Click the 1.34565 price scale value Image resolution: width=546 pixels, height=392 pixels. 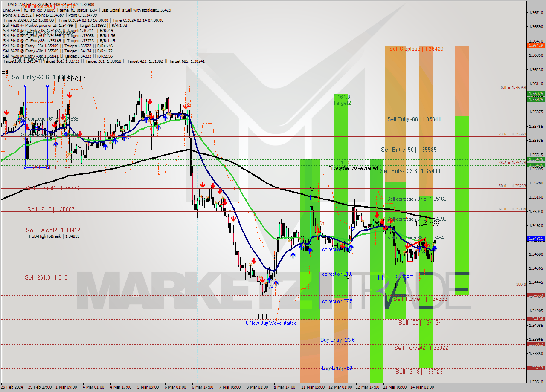(536, 268)
